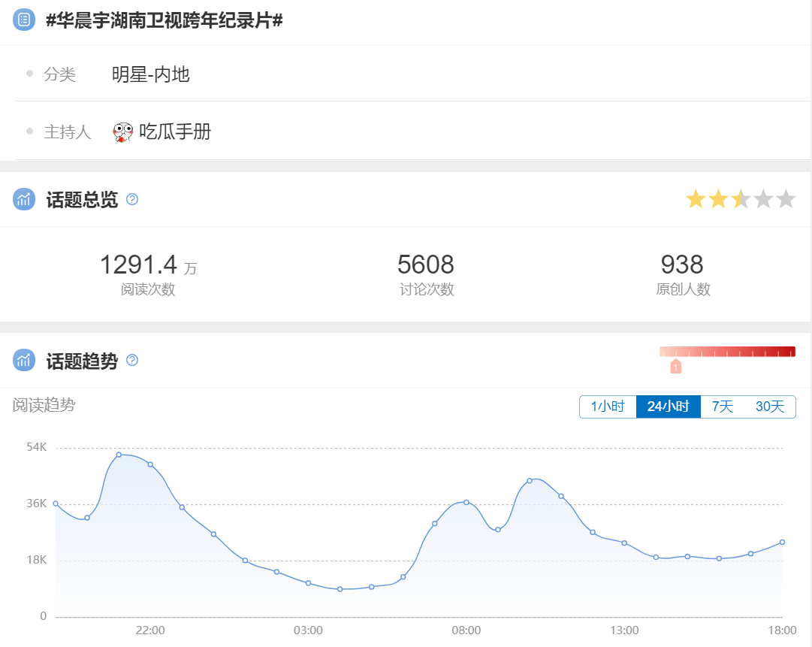Image resolution: width=812 pixels, height=647 pixels.
Task: Switch to the 7天 trend tab
Action: click(x=723, y=406)
